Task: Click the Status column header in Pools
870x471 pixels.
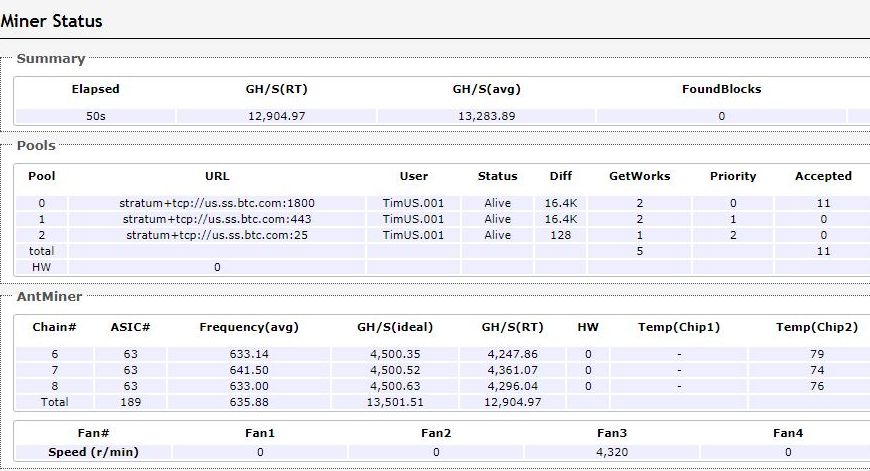Action: [x=497, y=176]
